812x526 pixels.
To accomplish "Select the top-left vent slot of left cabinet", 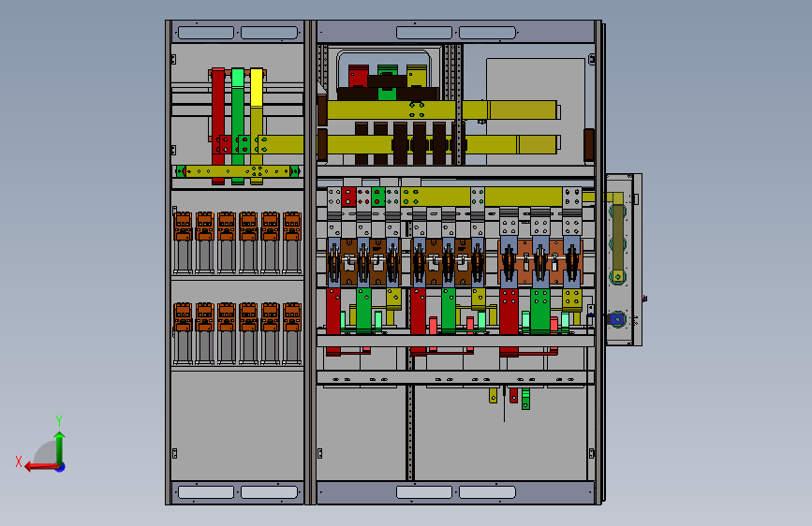I will [206, 33].
